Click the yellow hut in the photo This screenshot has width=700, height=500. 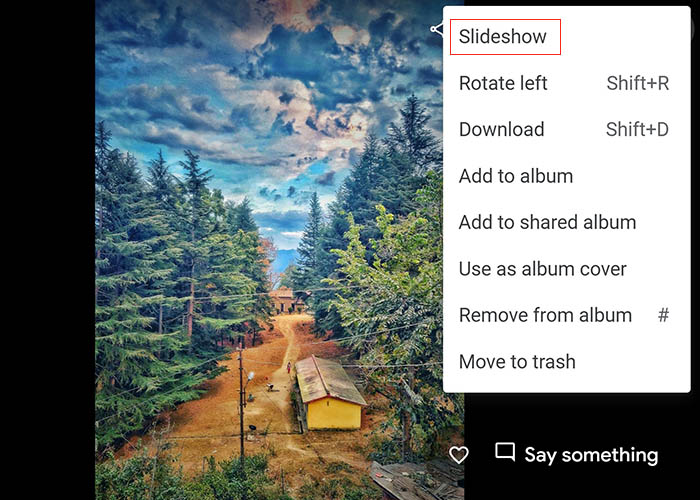(x=329, y=393)
